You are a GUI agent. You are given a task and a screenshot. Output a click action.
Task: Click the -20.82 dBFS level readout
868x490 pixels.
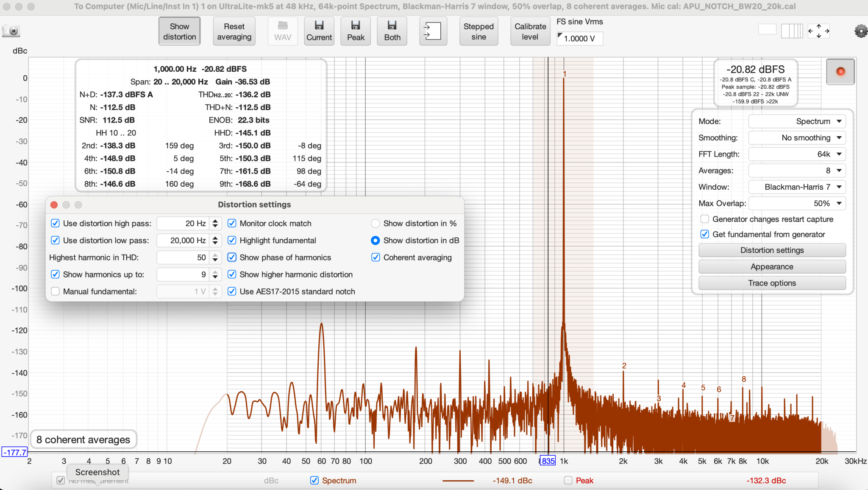tap(755, 70)
